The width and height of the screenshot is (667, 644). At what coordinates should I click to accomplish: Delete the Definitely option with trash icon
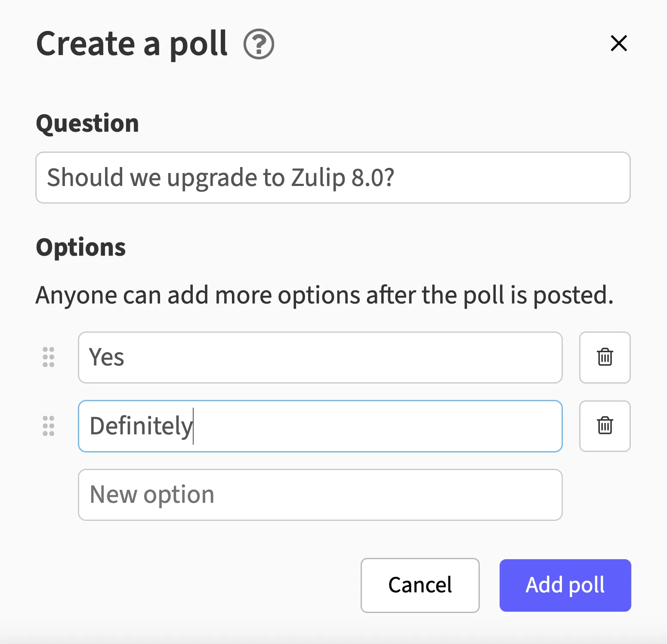tap(605, 426)
